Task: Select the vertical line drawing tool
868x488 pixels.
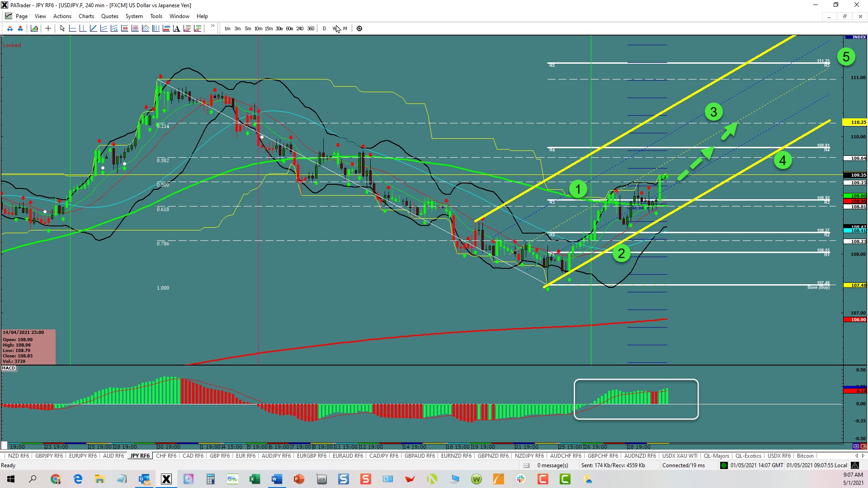Action: [83, 28]
